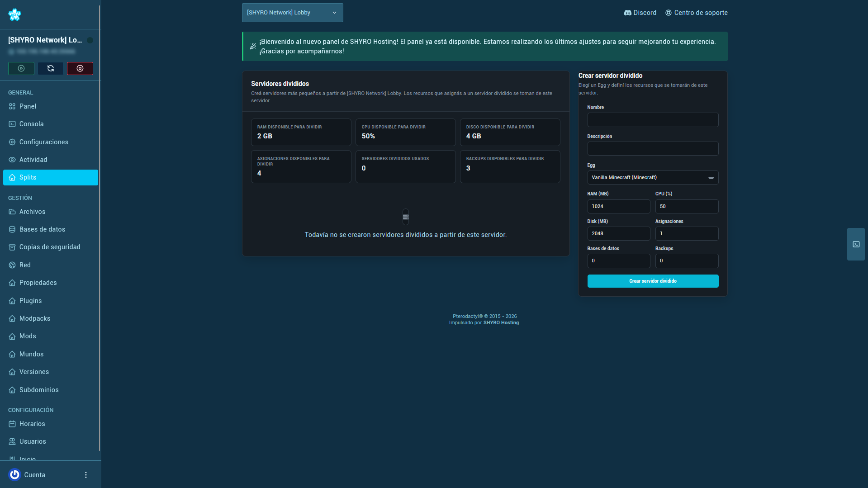Open Configuraciones in the sidebar

(x=51, y=142)
